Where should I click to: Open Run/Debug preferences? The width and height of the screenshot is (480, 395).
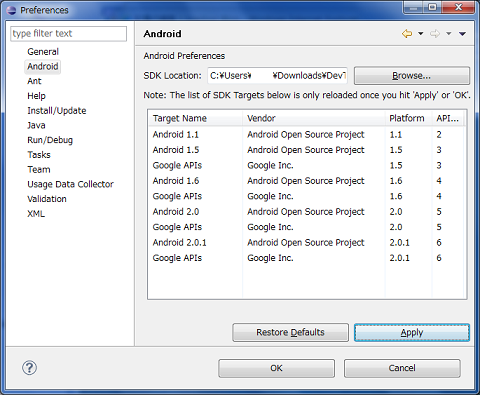(x=50, y=140)
